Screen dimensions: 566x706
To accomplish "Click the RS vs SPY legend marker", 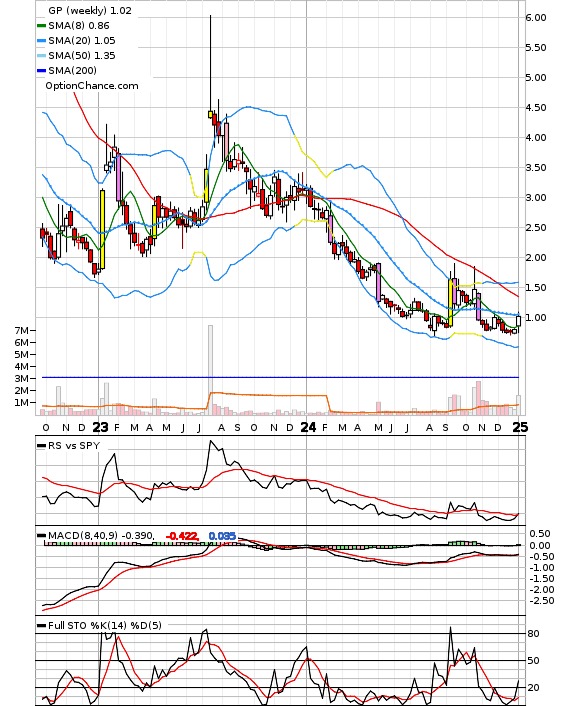I will 41,446.
